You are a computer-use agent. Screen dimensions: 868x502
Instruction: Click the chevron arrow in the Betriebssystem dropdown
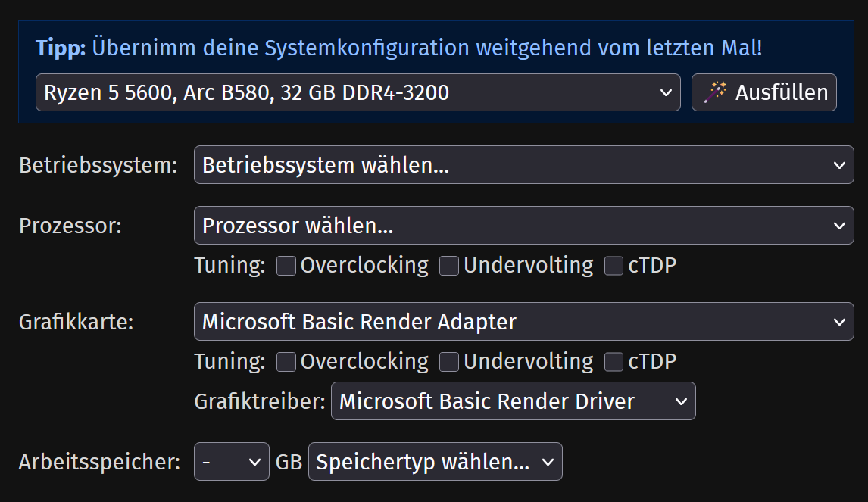pyautogui.click(x=839, y=166)
